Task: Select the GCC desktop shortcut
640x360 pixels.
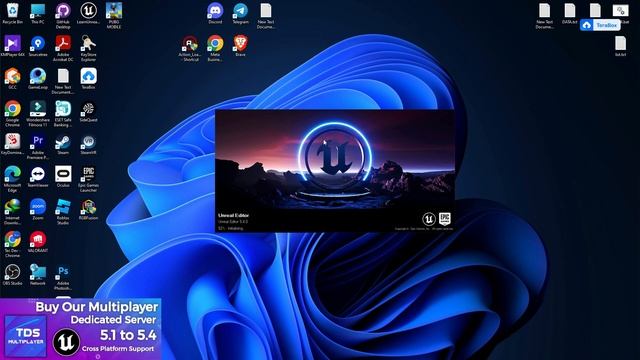Action: click(x=13, y=78)
